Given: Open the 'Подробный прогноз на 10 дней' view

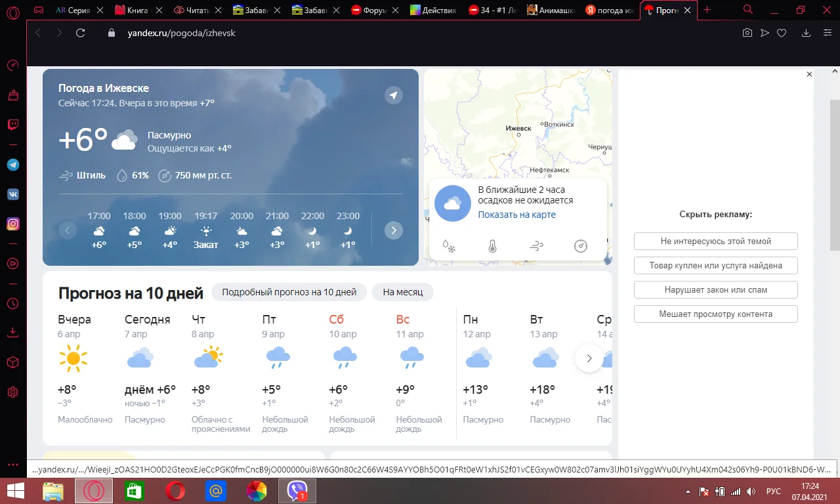Looking at the screenshot, I should 289,292.
